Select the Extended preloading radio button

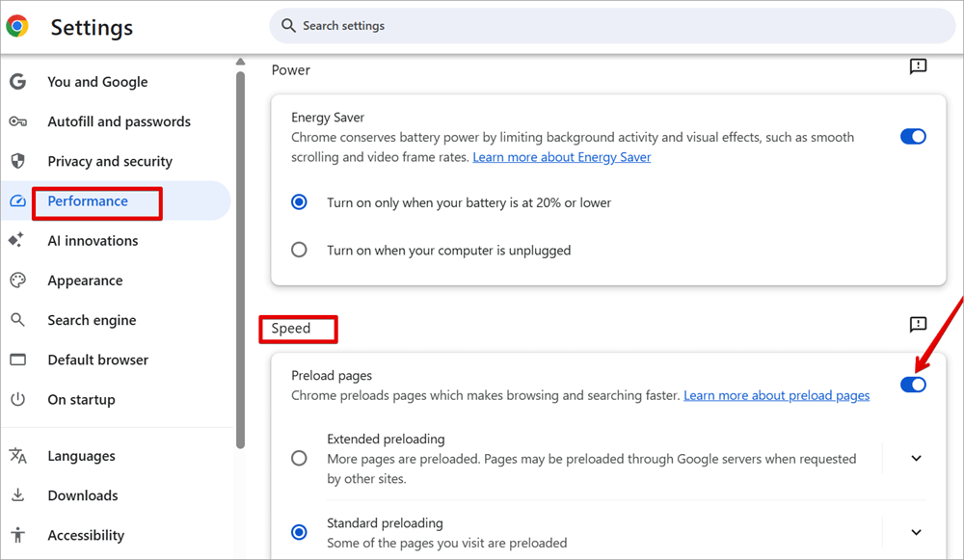click(x=299, y=458)
